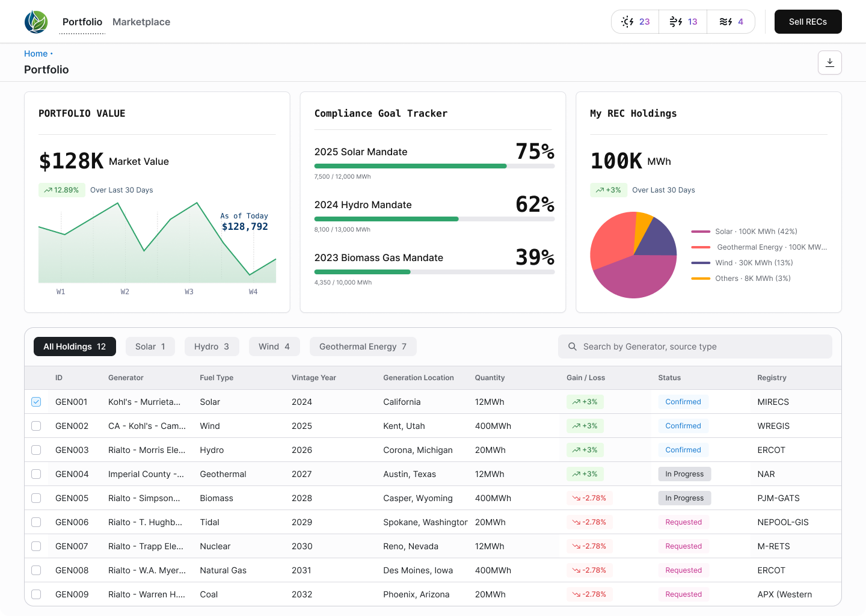
Task: Click GEN005's downward -2.78% loss badge
Action: pos(589,498)
